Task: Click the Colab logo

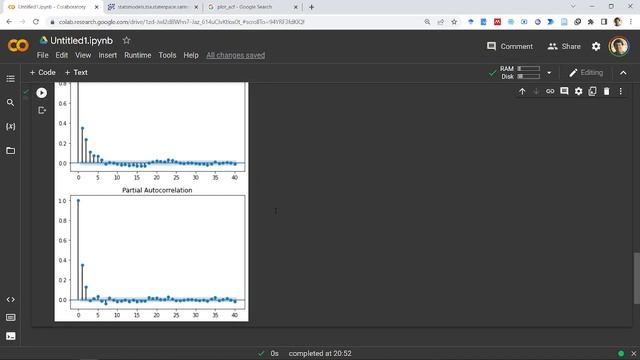Action: (18, 45)
